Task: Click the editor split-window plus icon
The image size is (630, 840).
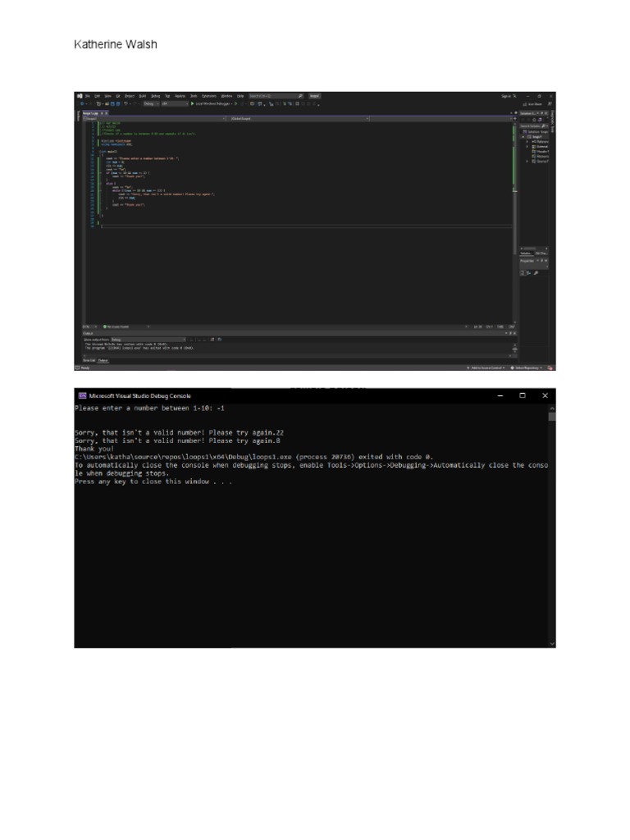Action: pyautogui.click(x=515, y=118)
